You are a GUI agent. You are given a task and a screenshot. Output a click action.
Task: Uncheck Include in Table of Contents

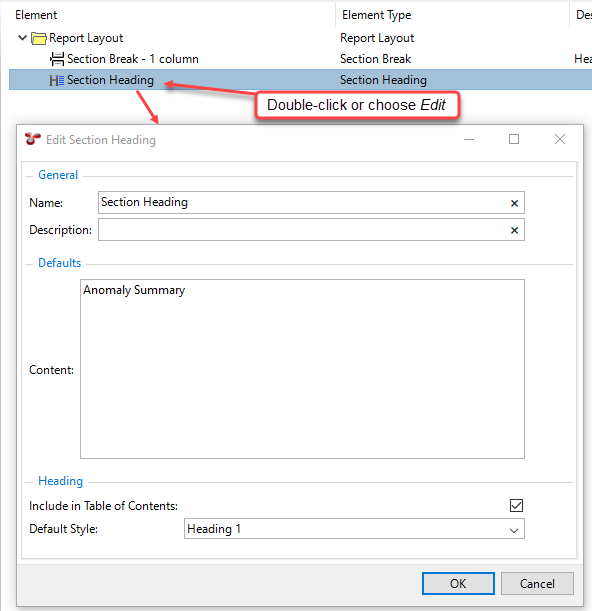(x=516, y=505)
